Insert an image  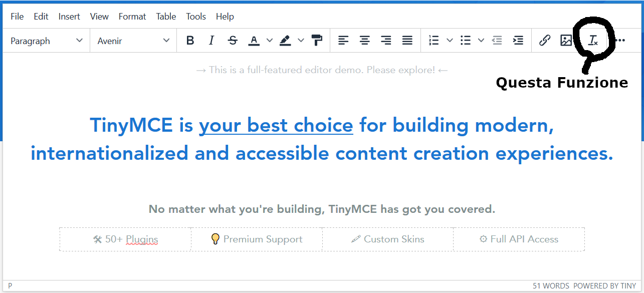[566, 41]
